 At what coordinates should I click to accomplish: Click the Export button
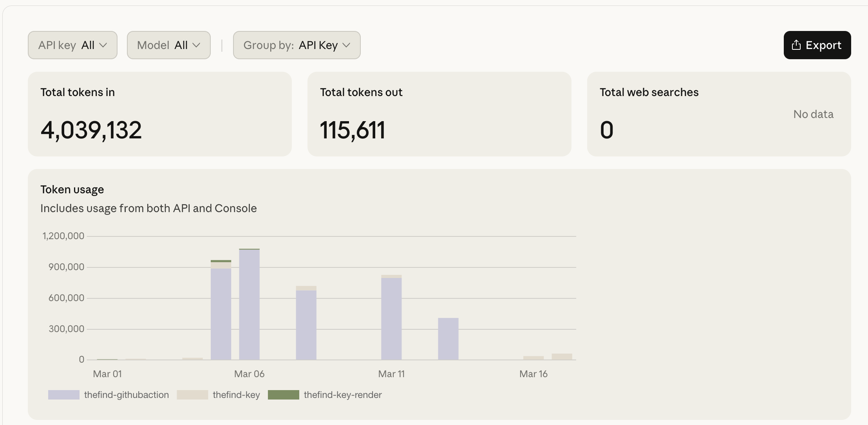(x=817, y=45)
